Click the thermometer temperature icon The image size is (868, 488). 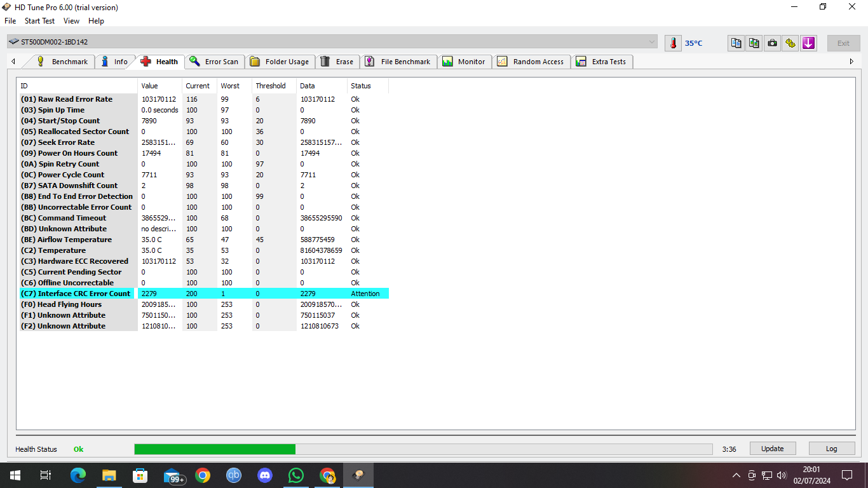[x=673, y=43]
